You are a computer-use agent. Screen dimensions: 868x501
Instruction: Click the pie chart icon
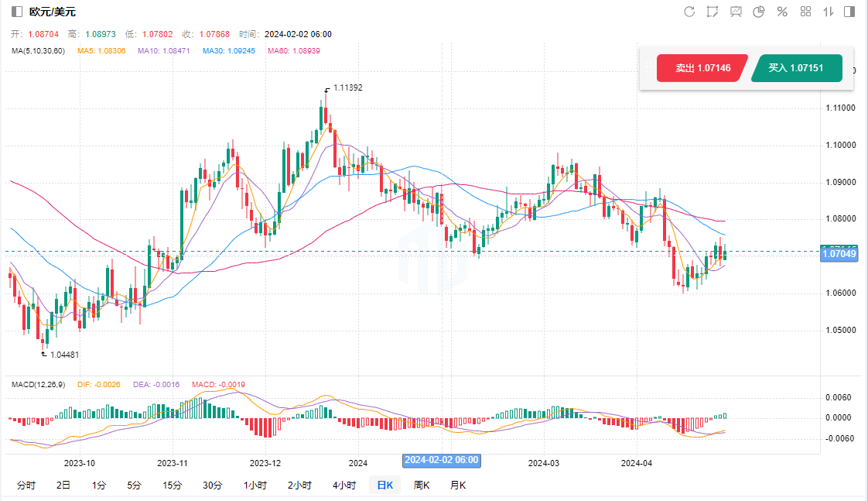tap(759, 12)
